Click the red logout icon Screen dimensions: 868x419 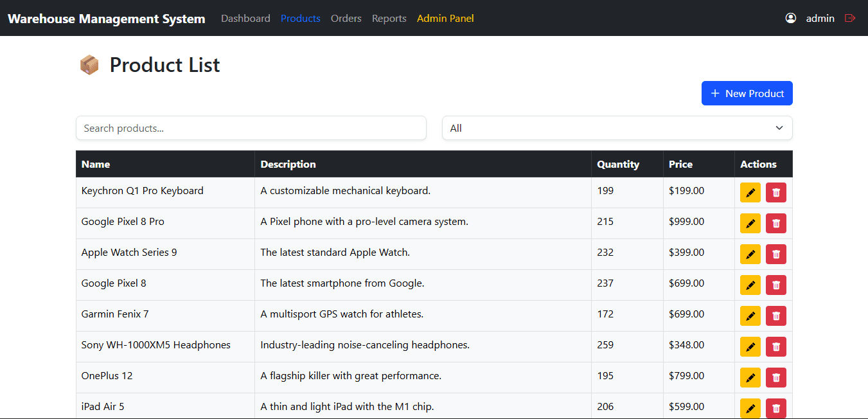tap(850, 18)
